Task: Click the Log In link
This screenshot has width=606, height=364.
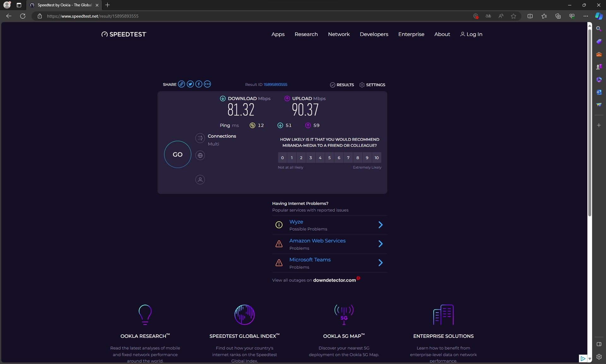Action: tap(471, 34)
